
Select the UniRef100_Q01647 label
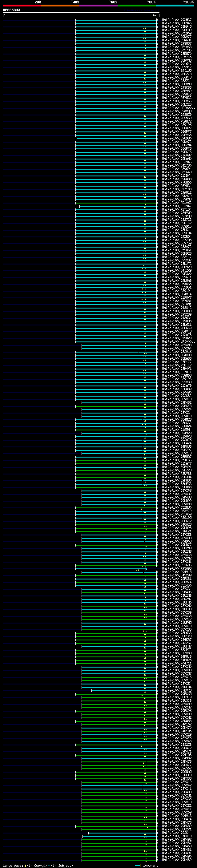[177, 64]
